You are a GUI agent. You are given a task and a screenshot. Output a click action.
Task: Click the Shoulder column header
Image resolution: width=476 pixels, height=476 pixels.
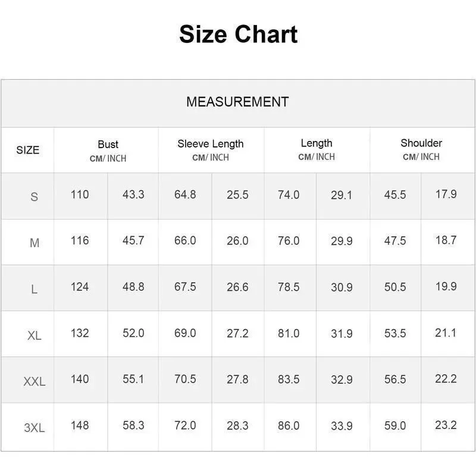[421, 143]
